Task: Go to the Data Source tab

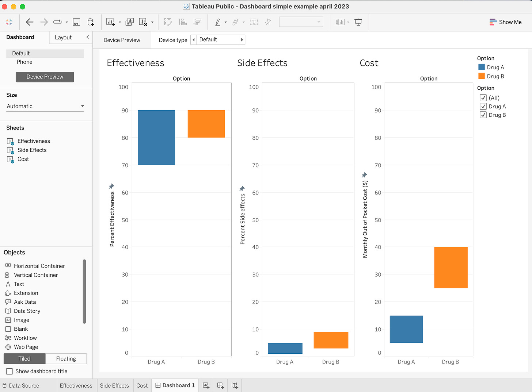Action: pyautogui.click(x=24, y=385)
